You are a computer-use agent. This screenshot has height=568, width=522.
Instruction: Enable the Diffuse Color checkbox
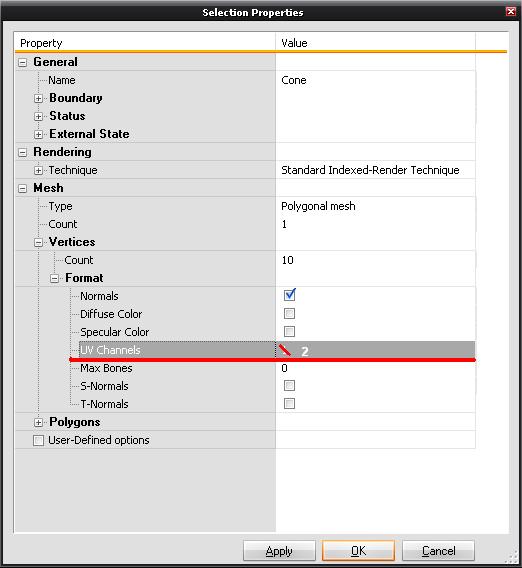289,314
